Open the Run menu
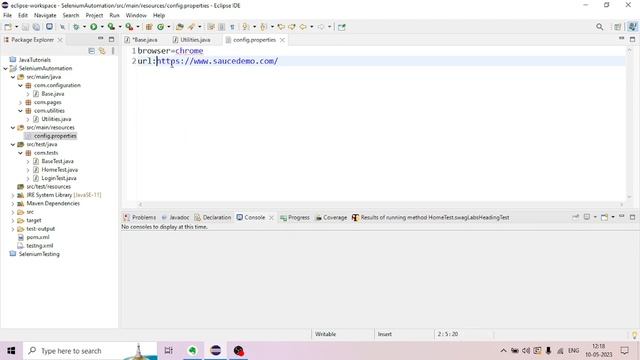Screen dimensions: 640x360 click(114, 15)
